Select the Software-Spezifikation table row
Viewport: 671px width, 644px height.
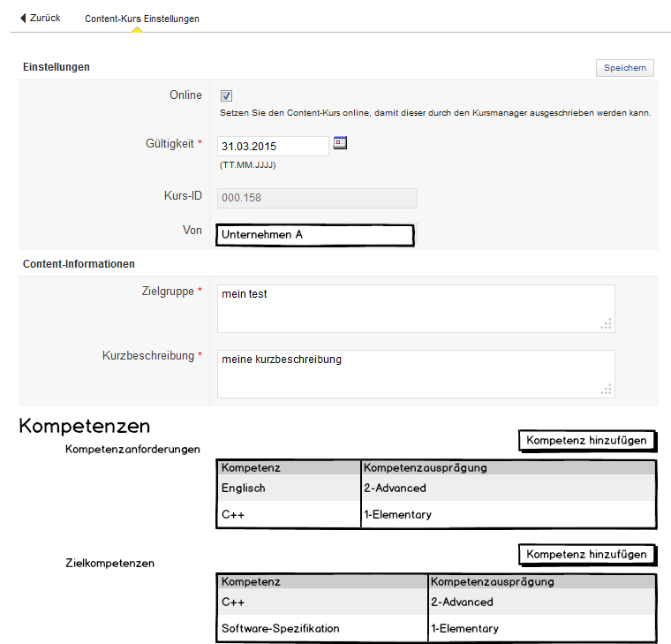pyautogui.click(x=280, y=628)
